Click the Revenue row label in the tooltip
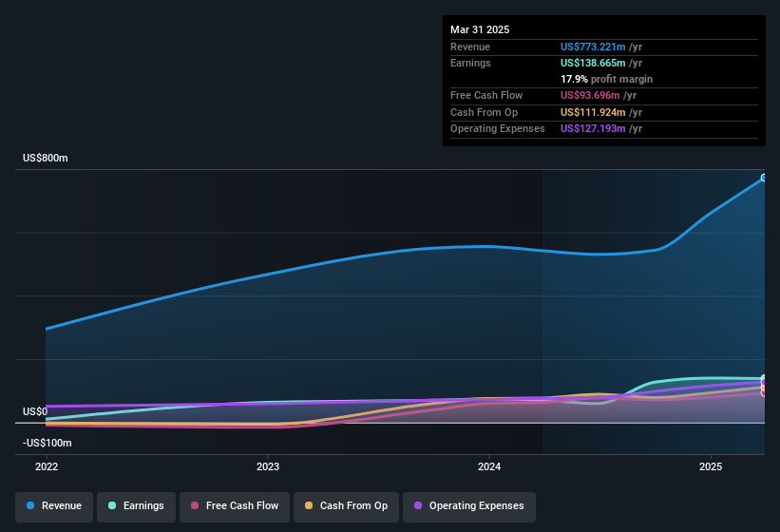Image resolution: width=780 pixels, height=532 pixels. click(470, 47)
